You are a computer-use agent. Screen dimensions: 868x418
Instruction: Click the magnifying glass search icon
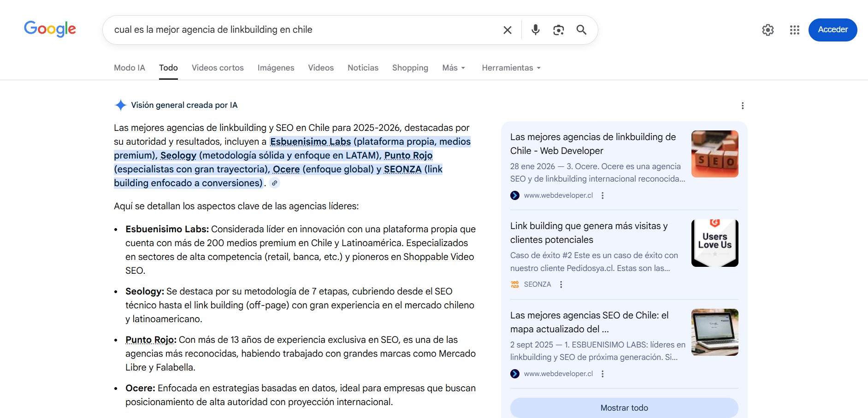[581, 30]
